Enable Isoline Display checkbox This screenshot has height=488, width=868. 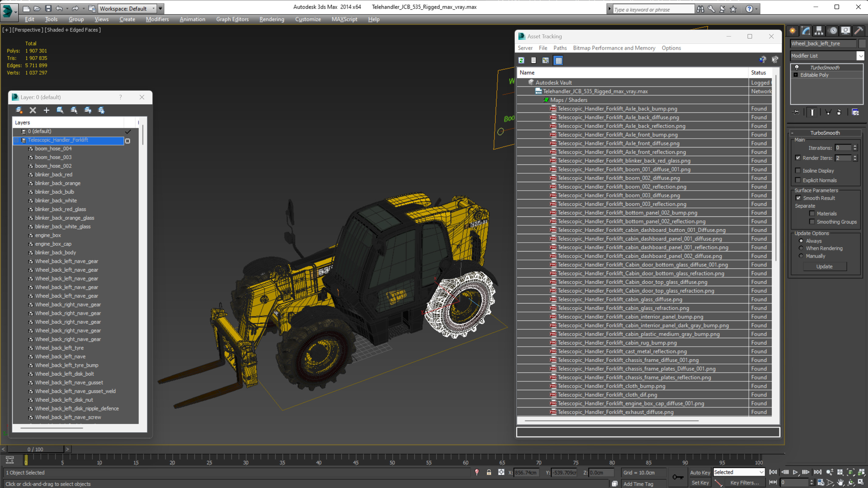798,170
